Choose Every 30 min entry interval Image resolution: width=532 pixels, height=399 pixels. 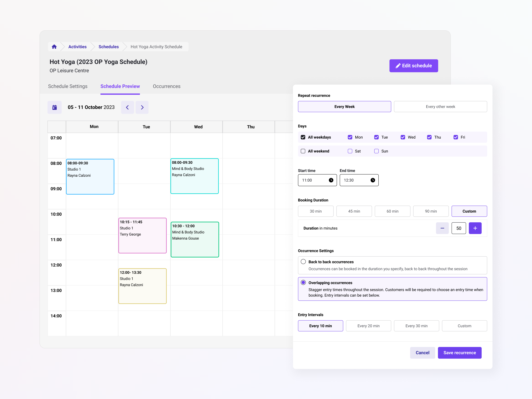click(416, 326)
